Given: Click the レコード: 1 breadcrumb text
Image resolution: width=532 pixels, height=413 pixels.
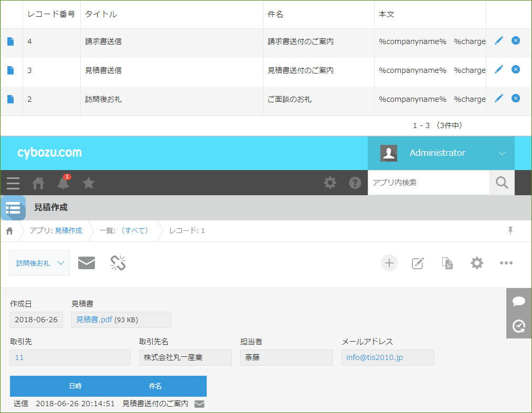Looking at the screenshot, I should click(x=187, y=231).
